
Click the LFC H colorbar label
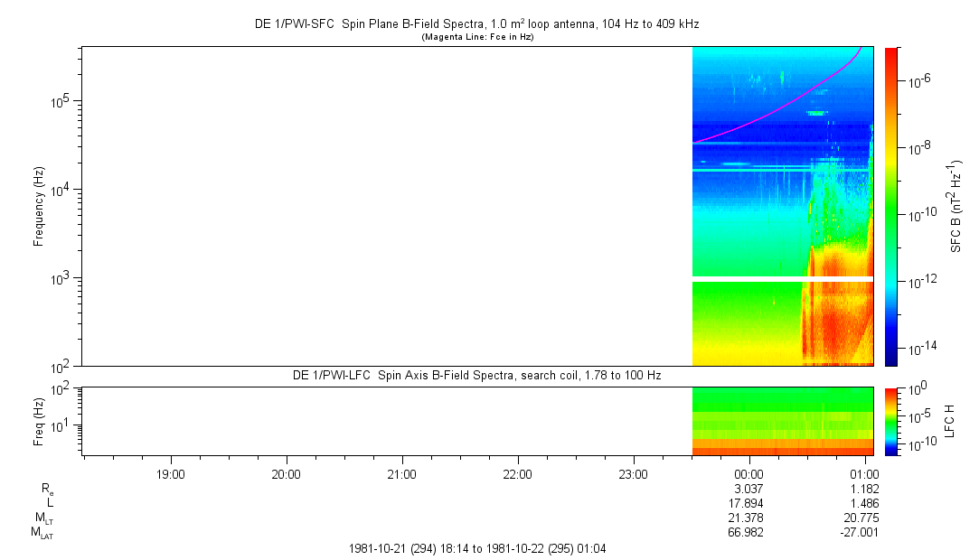point(947,420)
